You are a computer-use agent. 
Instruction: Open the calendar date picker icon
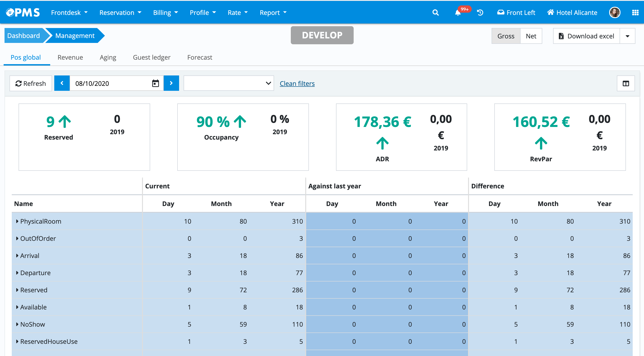click(156, 83)
